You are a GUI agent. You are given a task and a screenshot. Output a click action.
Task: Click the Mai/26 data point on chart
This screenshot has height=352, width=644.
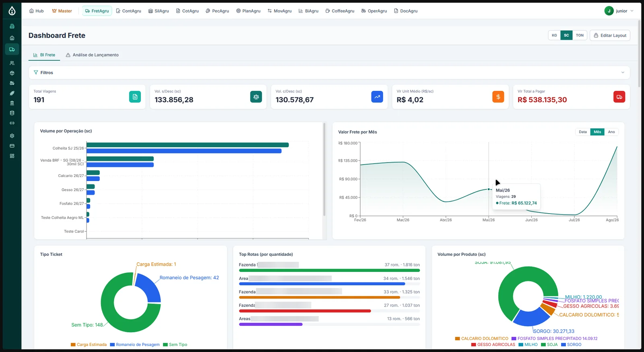pyautogui.click(x=489, y=189)
